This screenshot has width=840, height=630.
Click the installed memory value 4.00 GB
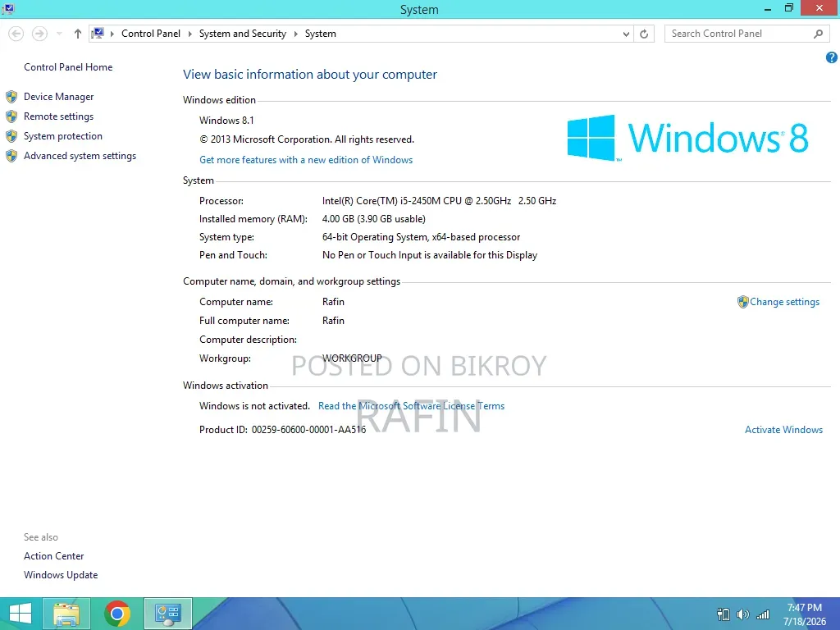click(x=373, y=219)
